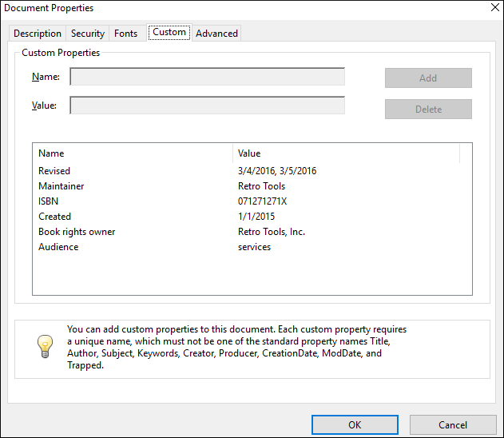Click Cancel to discard changes

point(453,424)
